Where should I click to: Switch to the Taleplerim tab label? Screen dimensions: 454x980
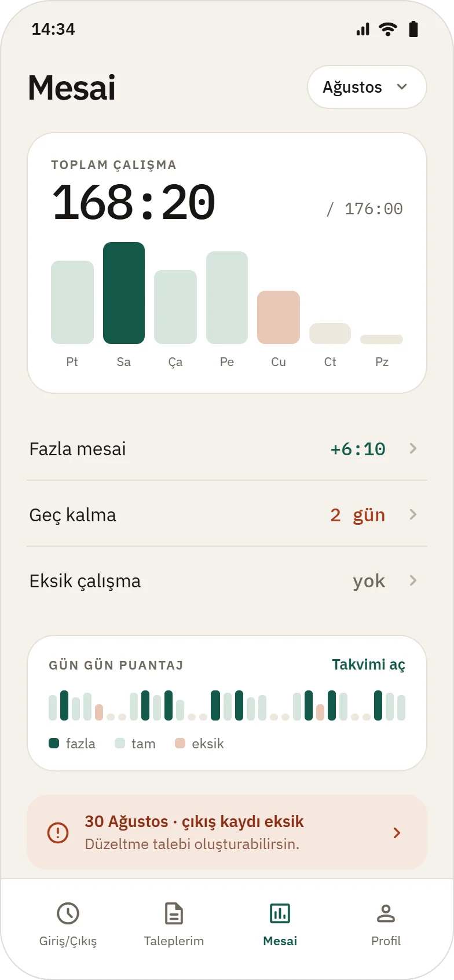coord(174,941)
